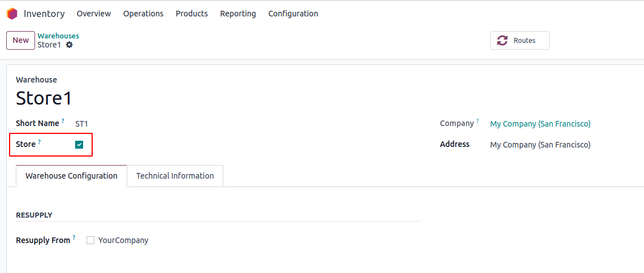This screenshot has height=273, width=644.
Task: Follow the Warehouses breadcrumb link
Action: 58,36
